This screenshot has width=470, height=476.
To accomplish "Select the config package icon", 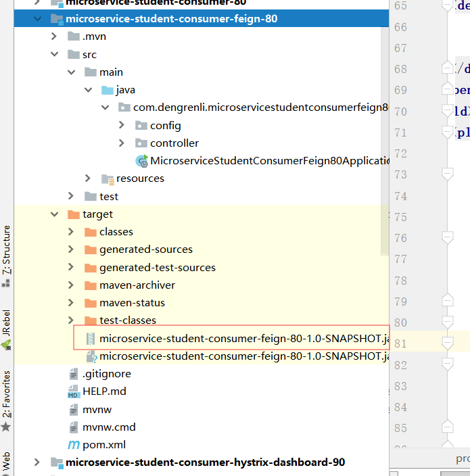I will [141, 125].
